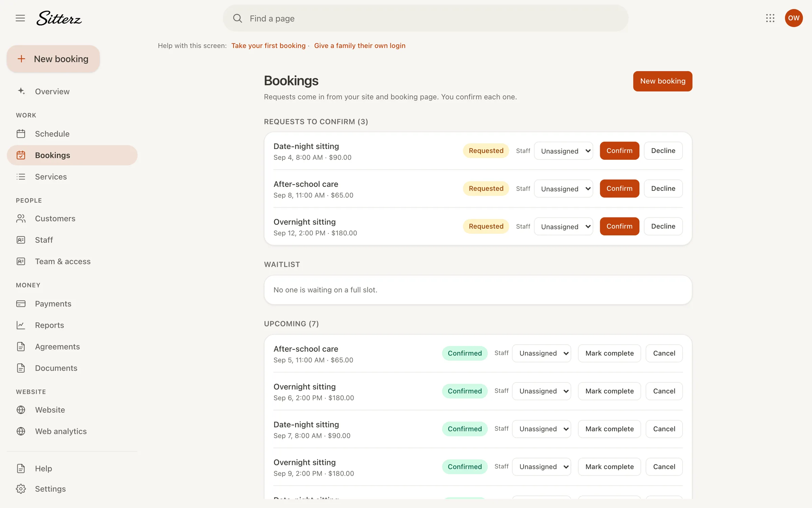
Task: Confirm the Overnight sitting Sep 12 request
Action: pyautogui.click(x=619, y=227)
